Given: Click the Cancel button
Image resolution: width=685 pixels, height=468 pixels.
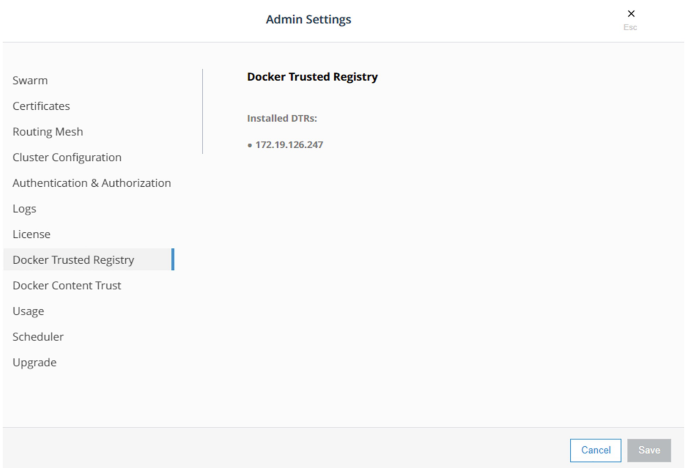Looking at the screenshot, I should (x=595, y=450).
